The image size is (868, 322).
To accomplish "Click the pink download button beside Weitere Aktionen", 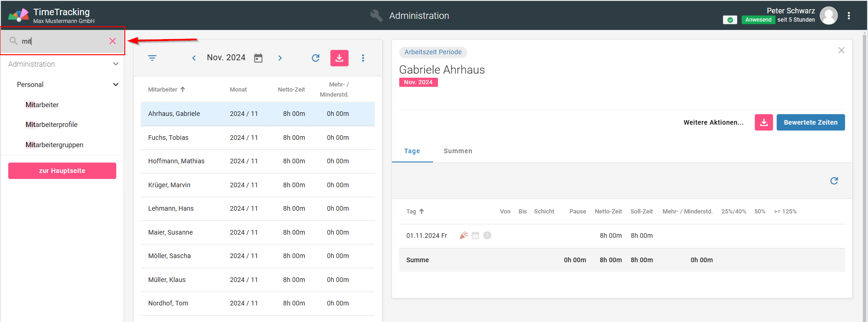I will (x=763, y=122).
